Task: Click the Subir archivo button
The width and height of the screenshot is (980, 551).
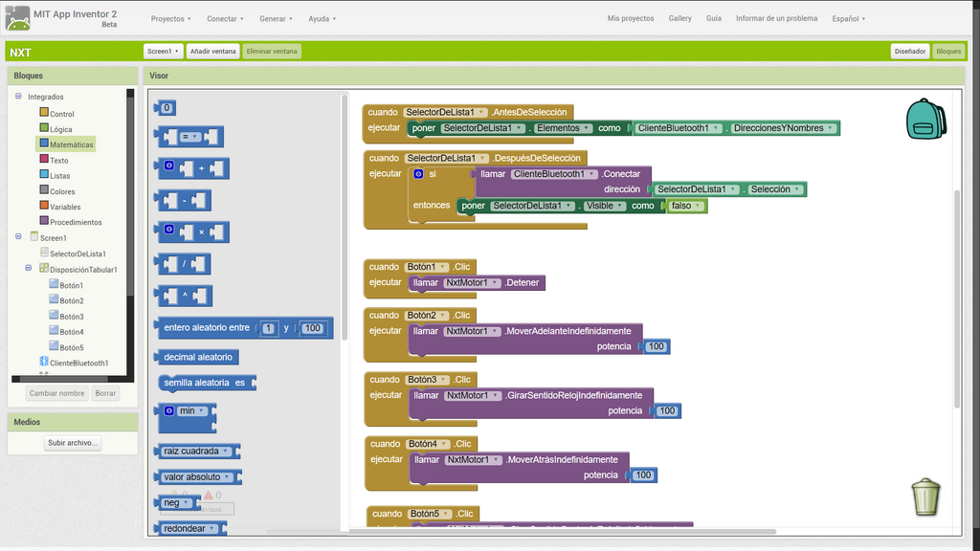Action: point(73,442)
